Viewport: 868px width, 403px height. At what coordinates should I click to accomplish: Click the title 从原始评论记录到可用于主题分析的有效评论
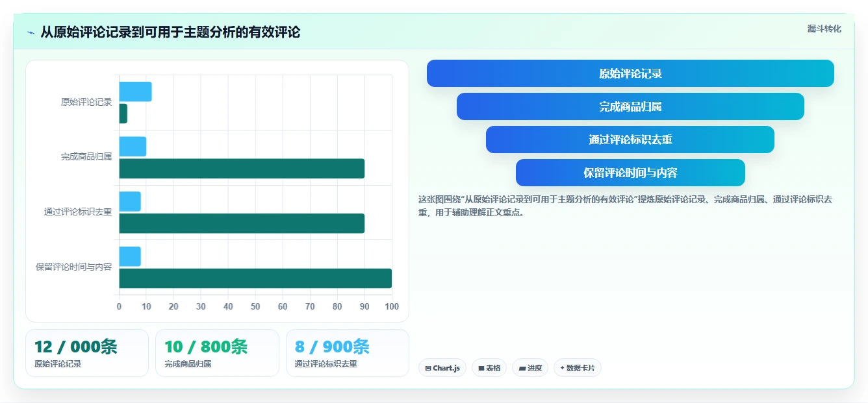pos(170,32)
